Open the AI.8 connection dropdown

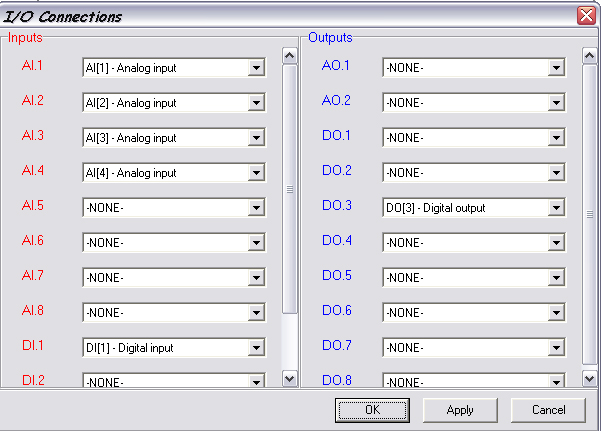pos(174,313)
